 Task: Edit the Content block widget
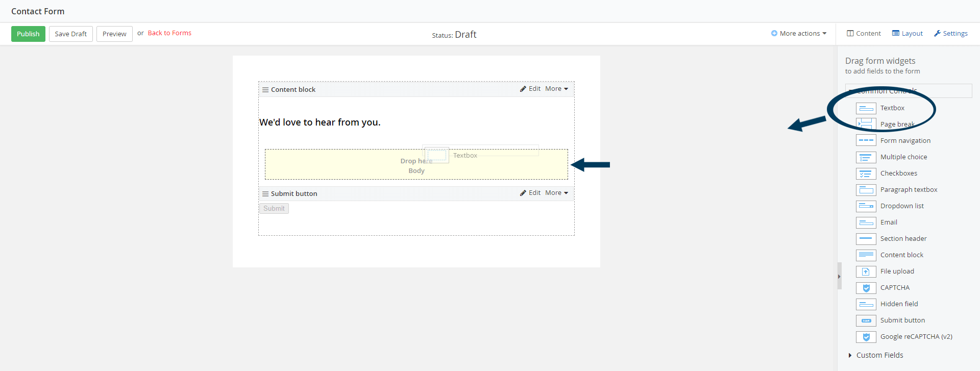pyautogui.click(x=530, y=89)
